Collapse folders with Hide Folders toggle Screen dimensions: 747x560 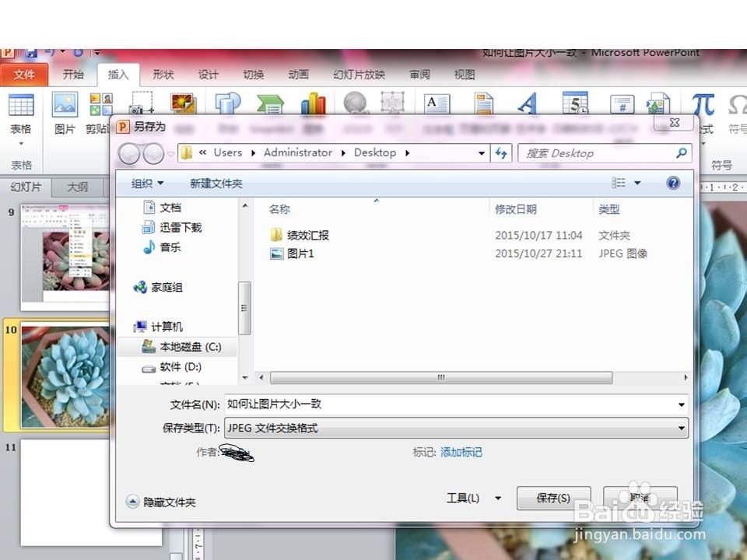(x=161, y=502)
